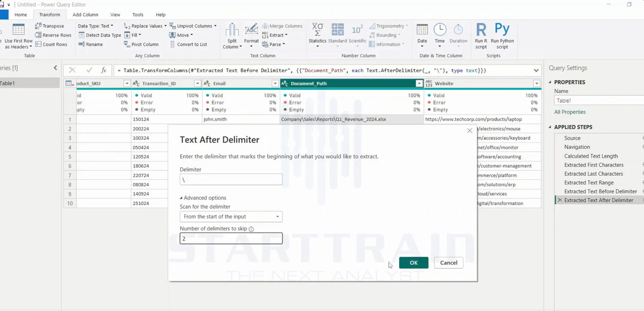The image size is (644, 311).
Task: Open Use First Row as Headers
Action: coord(18,36)
